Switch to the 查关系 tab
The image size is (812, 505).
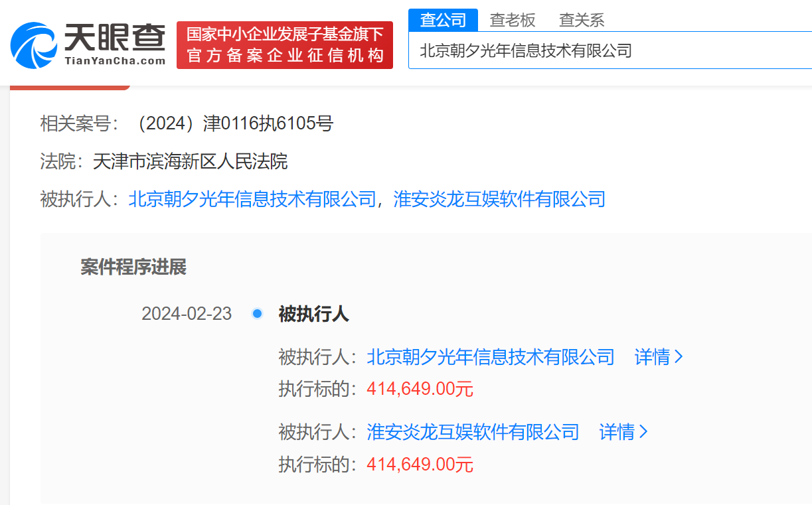tap(582, 20)
